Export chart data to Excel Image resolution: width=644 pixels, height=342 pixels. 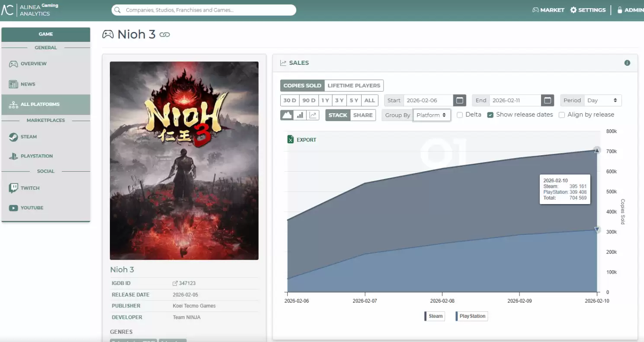tap(302, 140)
